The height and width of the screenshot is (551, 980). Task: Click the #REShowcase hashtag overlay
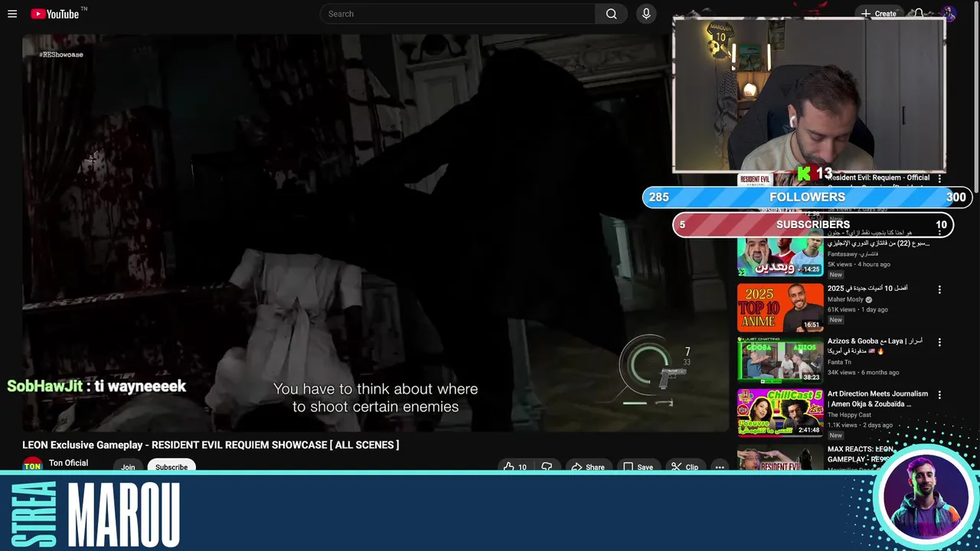[61, 54]
